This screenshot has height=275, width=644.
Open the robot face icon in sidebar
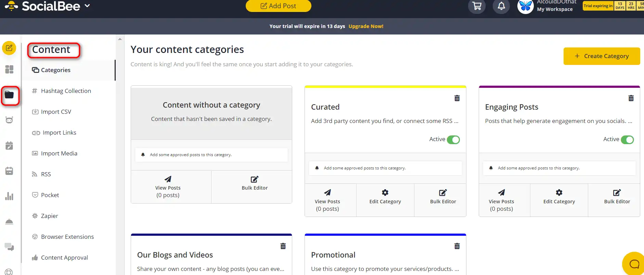pos(9,120)
